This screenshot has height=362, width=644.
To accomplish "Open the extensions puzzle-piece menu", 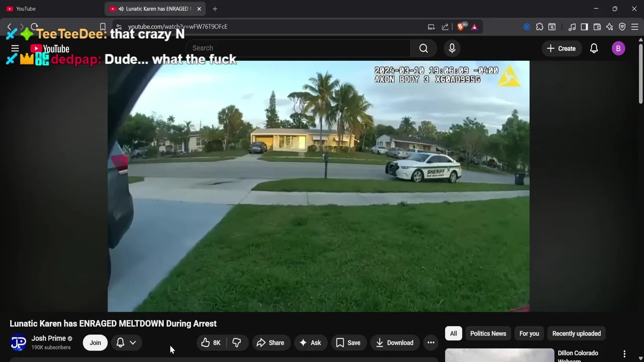I will 539,27.
